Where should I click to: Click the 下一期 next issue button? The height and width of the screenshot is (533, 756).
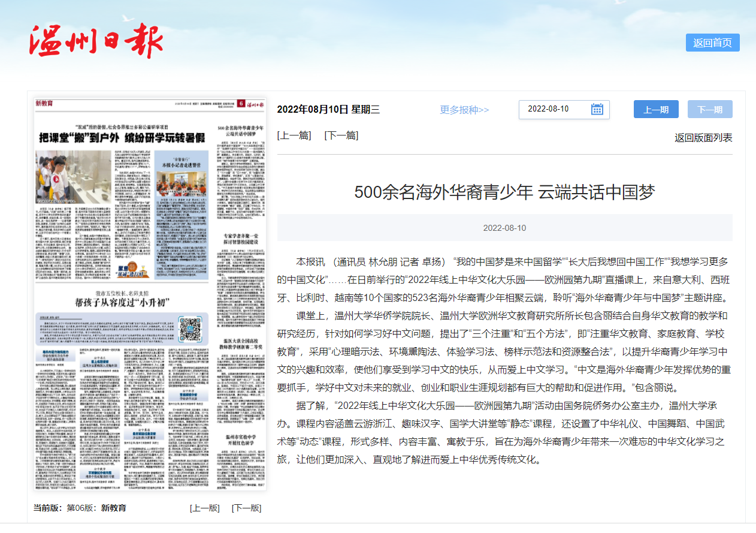(x=710, y=110)
